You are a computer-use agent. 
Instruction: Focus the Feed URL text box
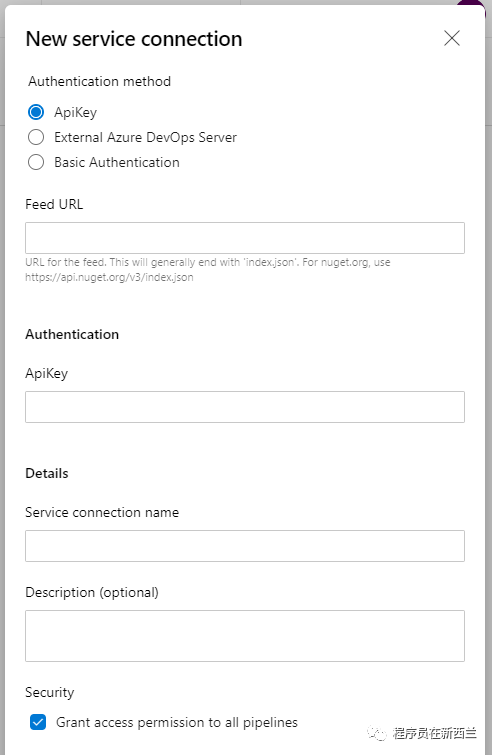pyautogui.click(x=245, y=238)
